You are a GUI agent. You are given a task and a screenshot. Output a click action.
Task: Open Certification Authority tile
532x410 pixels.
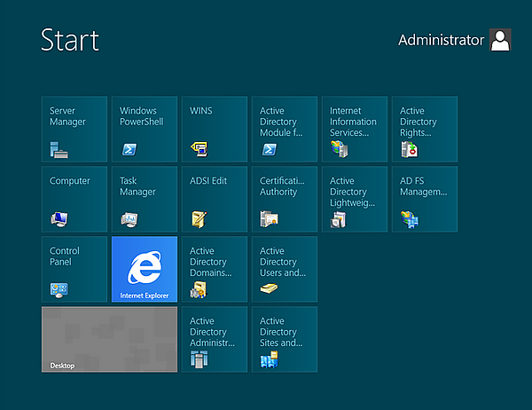(284, 199)
